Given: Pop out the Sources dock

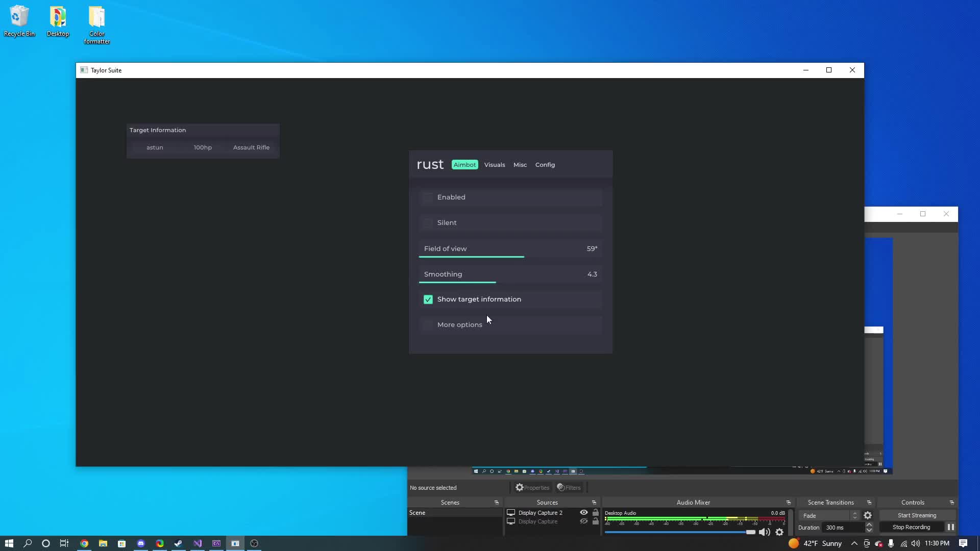Looking at the screenshot, I should click(x=594, y=503).
